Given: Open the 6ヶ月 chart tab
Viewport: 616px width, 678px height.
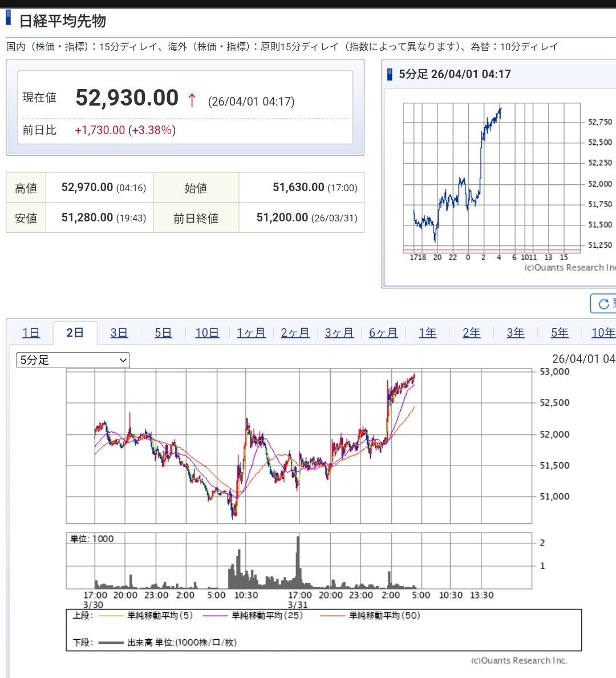Looking at the screenshot, I should click(x=383, y=333).
